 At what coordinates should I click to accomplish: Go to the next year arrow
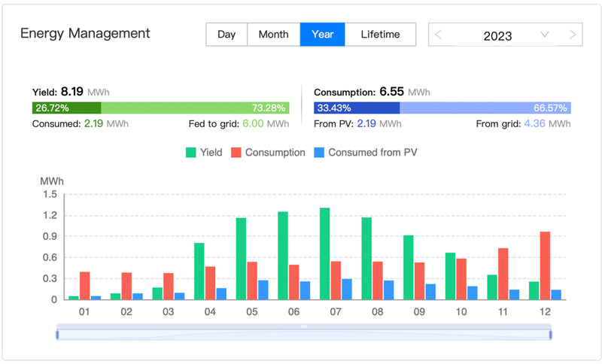pos(573,35)
